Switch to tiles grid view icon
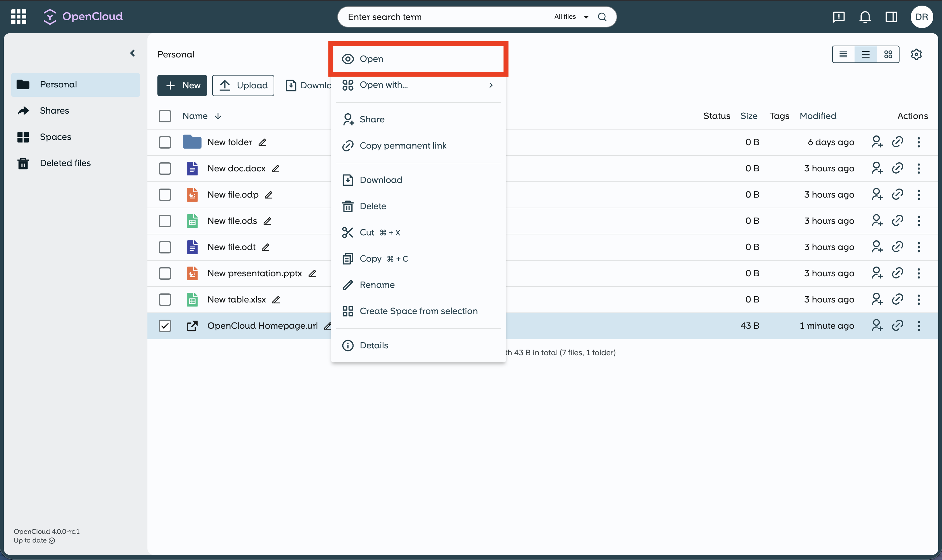Viewport: 942px width, 560px height. point(888,54)
